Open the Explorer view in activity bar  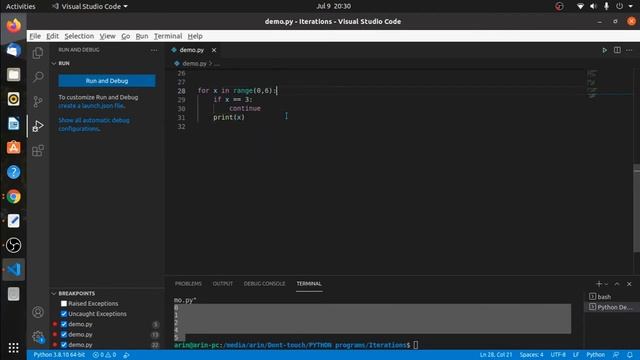38,53
